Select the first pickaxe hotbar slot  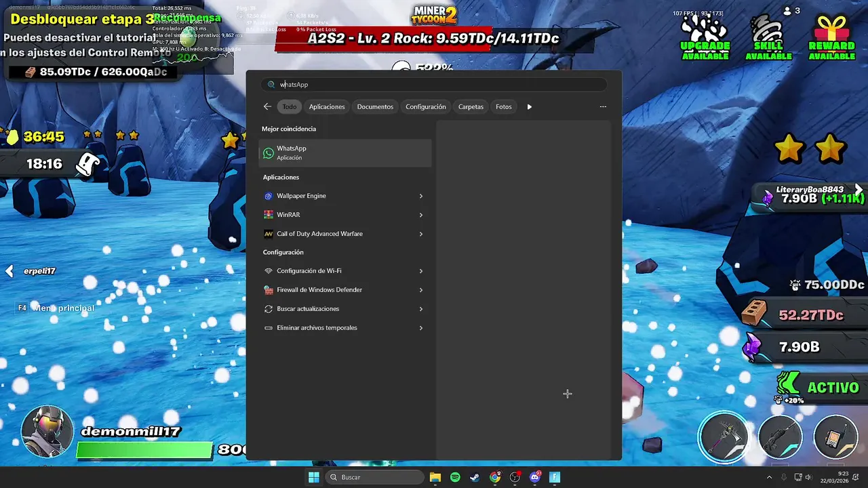pos(725,437)
